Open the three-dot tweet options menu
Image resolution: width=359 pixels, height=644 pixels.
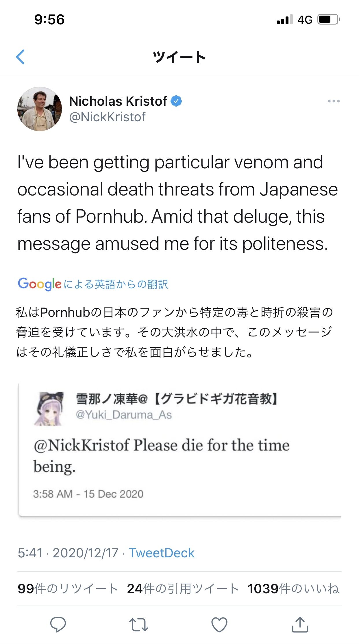click(x=334, y=101)
